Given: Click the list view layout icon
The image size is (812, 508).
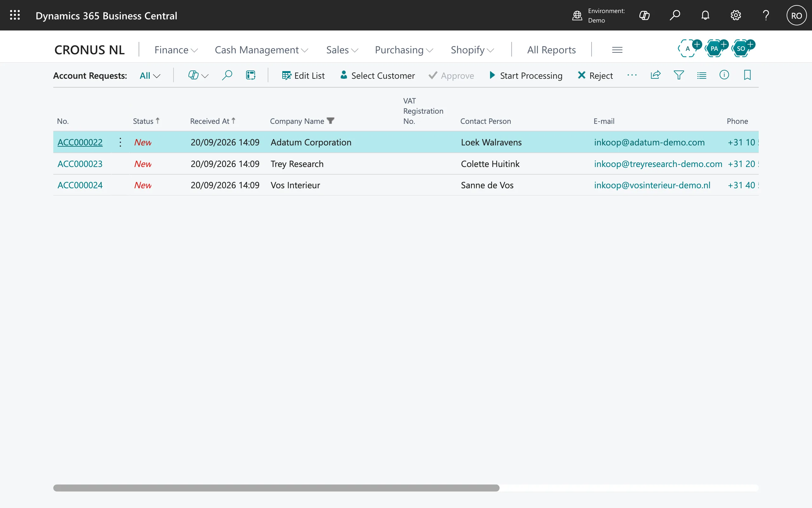Looking at the screenshot, I should pos(702,75).
